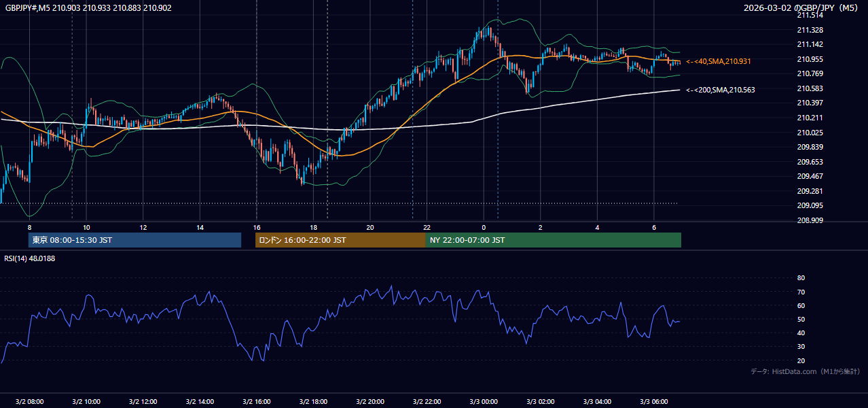This screenshot has height=408, width=868.
Task: Click price axis label 210.955
Action: pyautogui.click(x=810, y=59)
